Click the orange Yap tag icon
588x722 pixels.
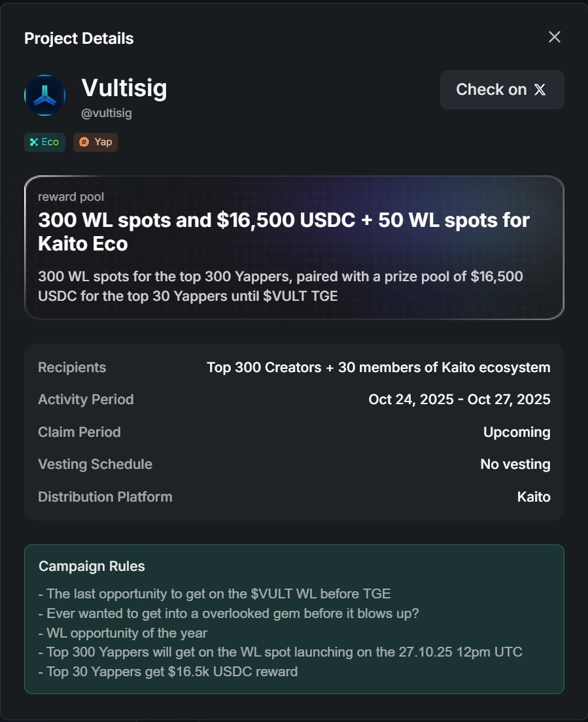tap(84, 143)
